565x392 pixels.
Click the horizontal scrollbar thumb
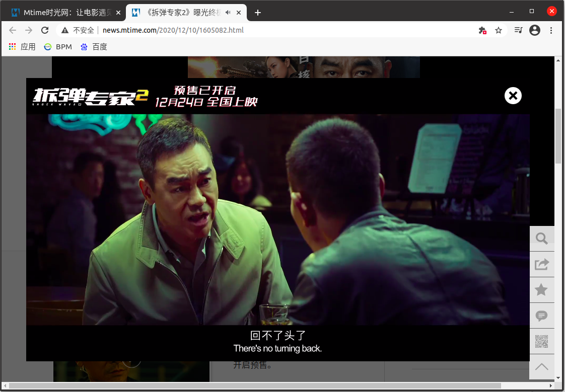(x=255, y=385)
